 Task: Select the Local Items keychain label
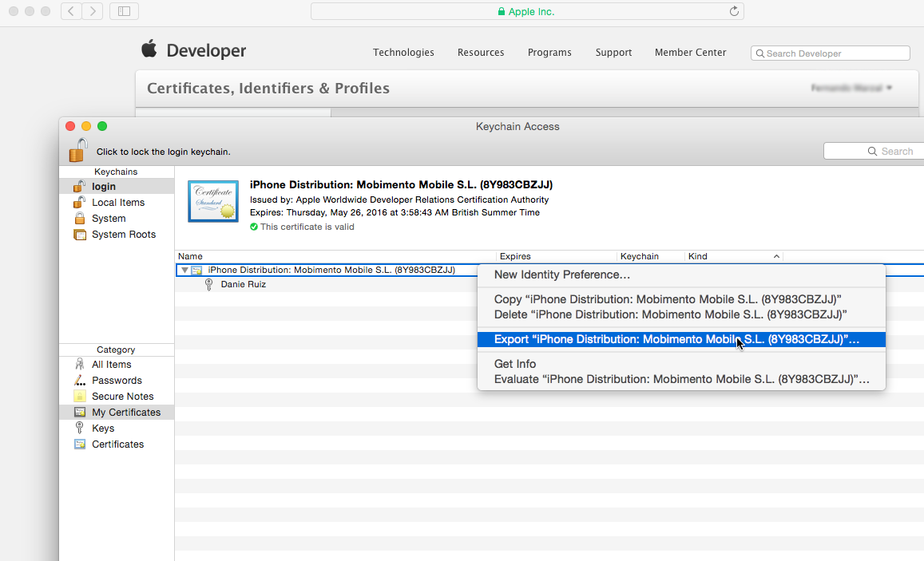[x=118, y=203]
